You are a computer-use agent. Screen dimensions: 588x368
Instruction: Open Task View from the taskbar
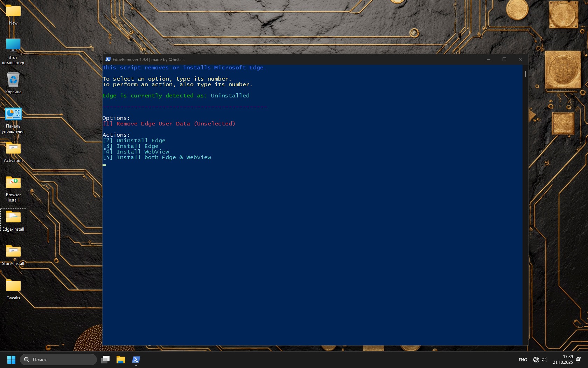(105, 360)
